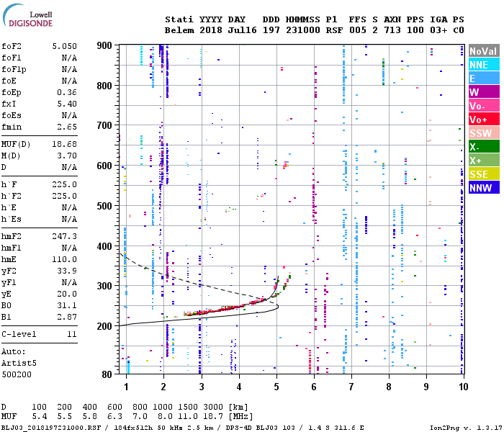Click the dashed profile curve near 2 MHz

(164, 275)
